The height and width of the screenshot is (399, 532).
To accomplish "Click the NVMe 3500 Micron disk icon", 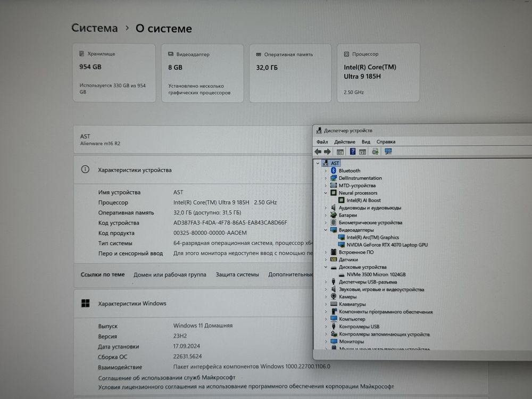I will pyautogui.click(x=342, y=275).
